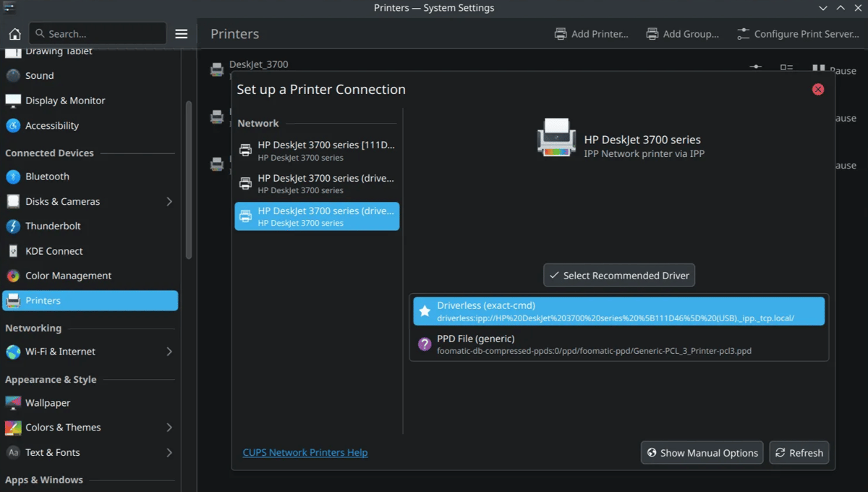Refresh the discovered printer list
The height and width of the screenshot is (492, 868).
pyautogui.click(x=799, y=453)
